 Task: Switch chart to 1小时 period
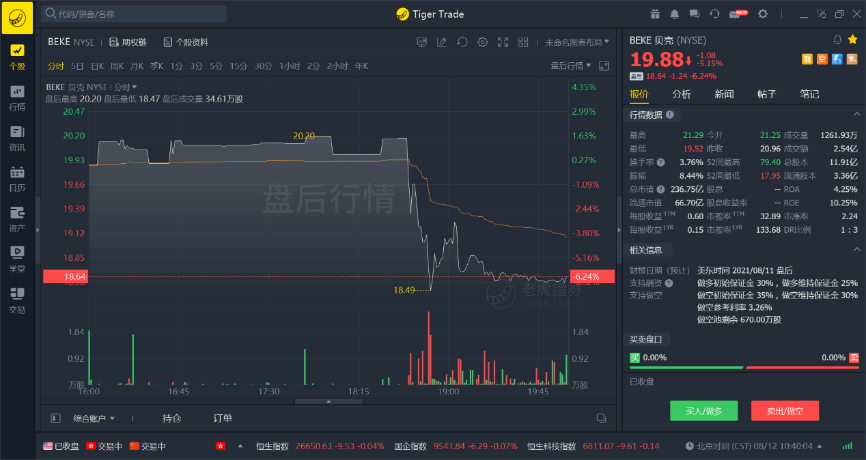289,66
